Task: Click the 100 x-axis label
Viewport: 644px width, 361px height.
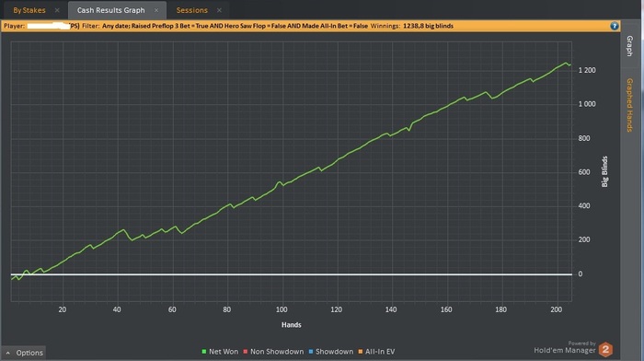Action: [x=282, y=309]
